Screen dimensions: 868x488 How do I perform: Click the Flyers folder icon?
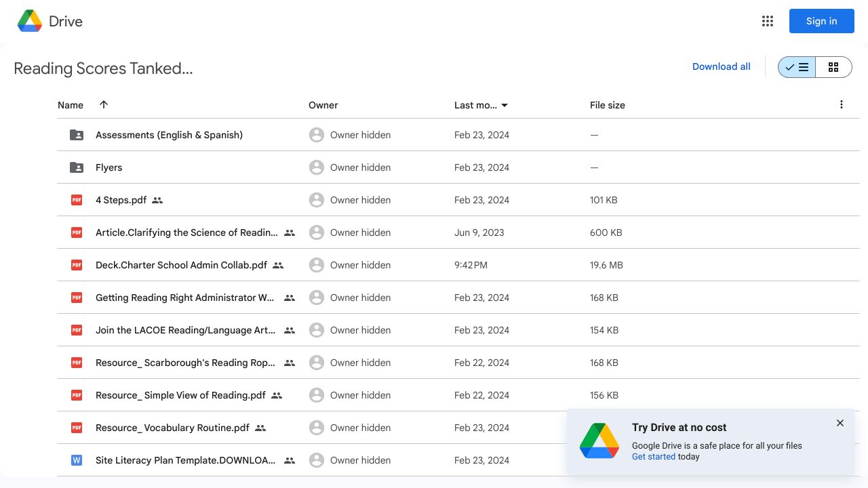point(77,167)
